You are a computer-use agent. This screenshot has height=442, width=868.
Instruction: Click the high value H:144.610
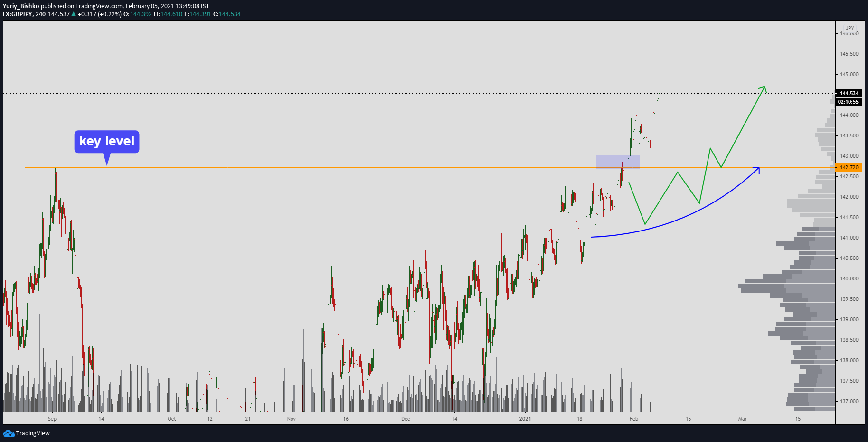pos(168,14)
